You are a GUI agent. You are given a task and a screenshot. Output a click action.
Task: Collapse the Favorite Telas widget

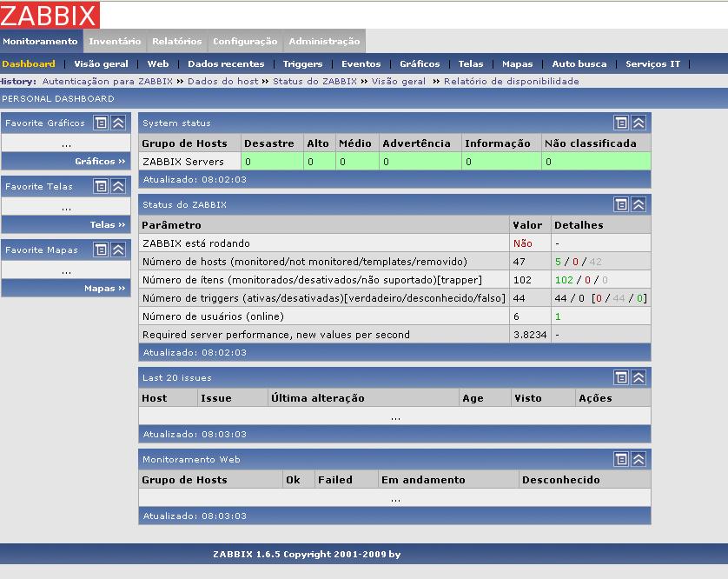click(x=118, y=186)
